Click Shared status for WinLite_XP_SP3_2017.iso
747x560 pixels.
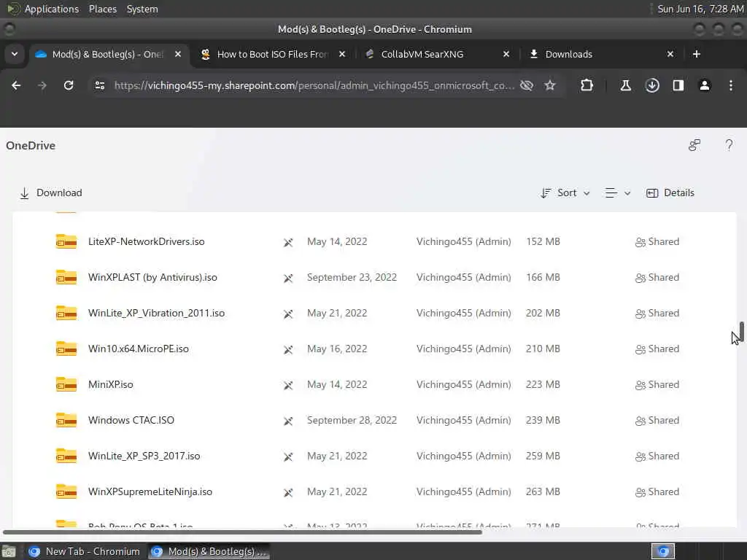point(657,456)
